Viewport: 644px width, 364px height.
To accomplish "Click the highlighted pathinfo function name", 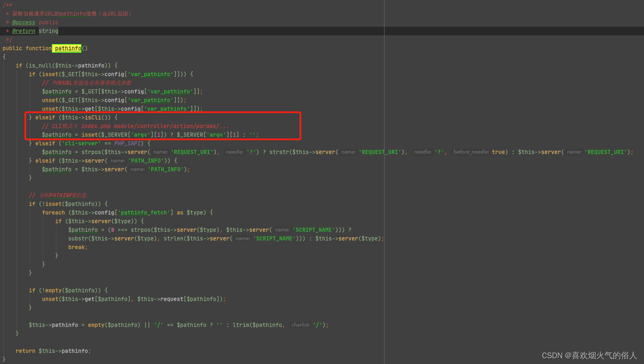I will (68, 48).
